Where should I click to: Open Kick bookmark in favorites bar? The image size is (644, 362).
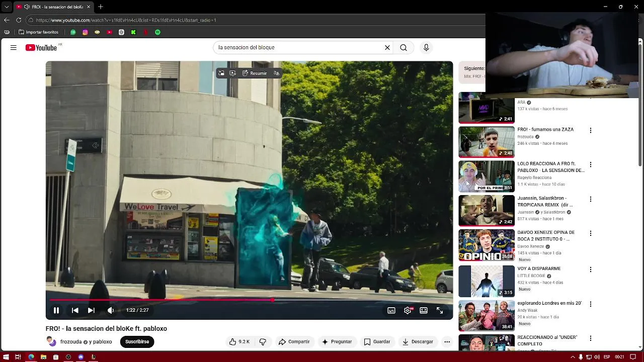coord(133,32)
